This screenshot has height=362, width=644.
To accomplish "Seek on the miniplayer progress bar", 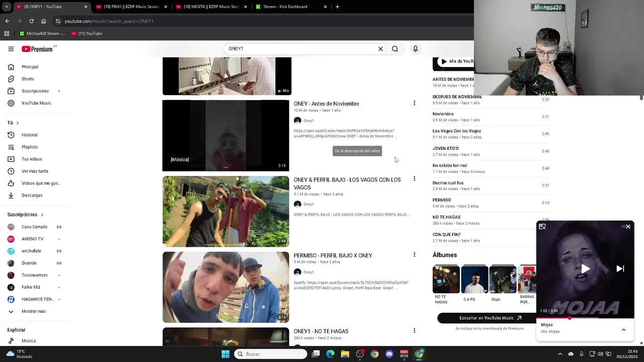I will tap(585, 318).
